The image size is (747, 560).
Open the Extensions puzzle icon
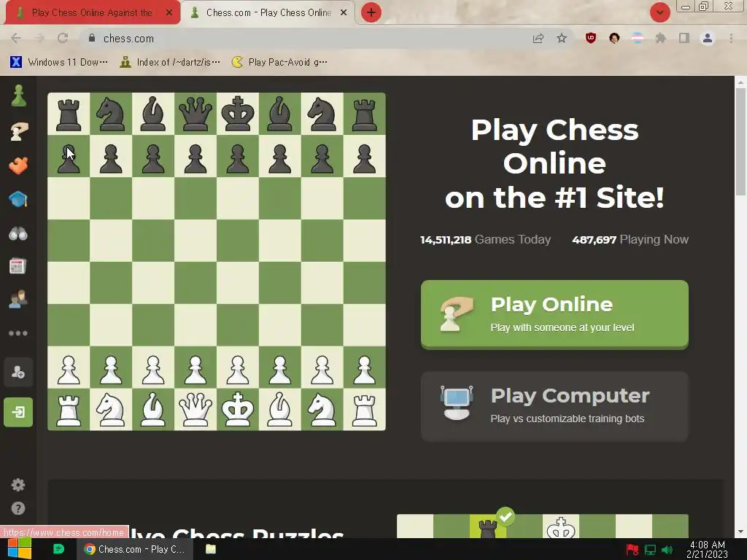tap(661, 38)
